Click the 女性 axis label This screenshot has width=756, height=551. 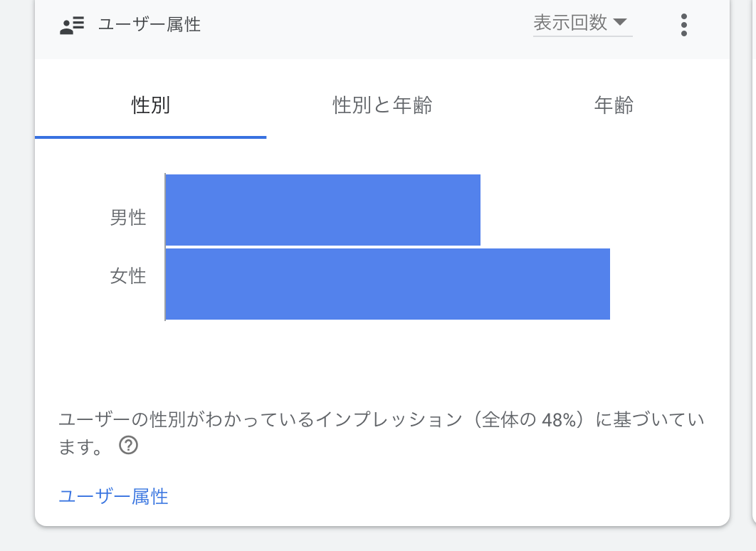(x=128, y=275)
